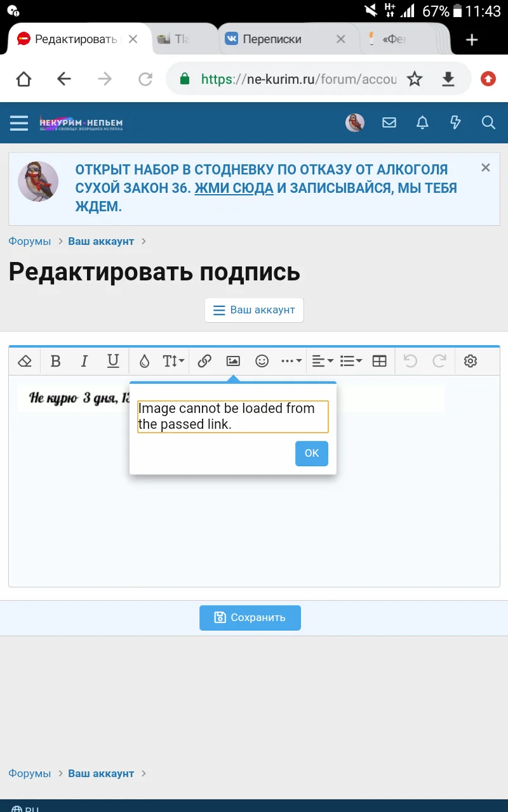This screenshot has height=812, width=508.
Task: Open the search magnifier in the header
Action: click(488, 122)
